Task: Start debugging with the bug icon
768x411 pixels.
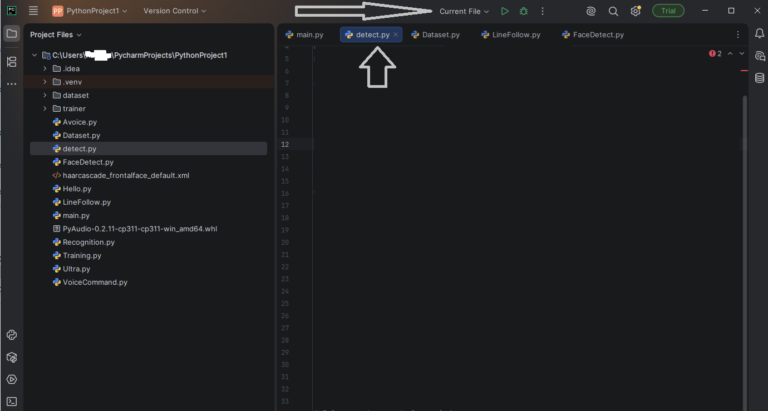Action: (x=524, y=11)
